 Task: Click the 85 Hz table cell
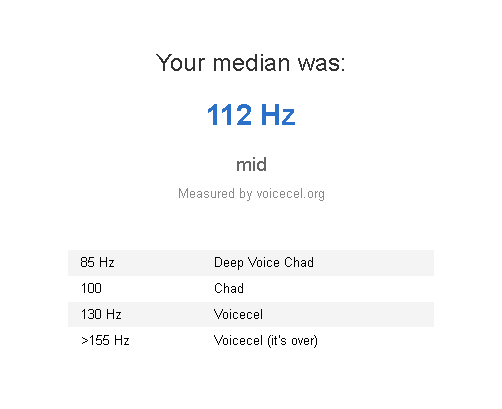tap(97, 262)
